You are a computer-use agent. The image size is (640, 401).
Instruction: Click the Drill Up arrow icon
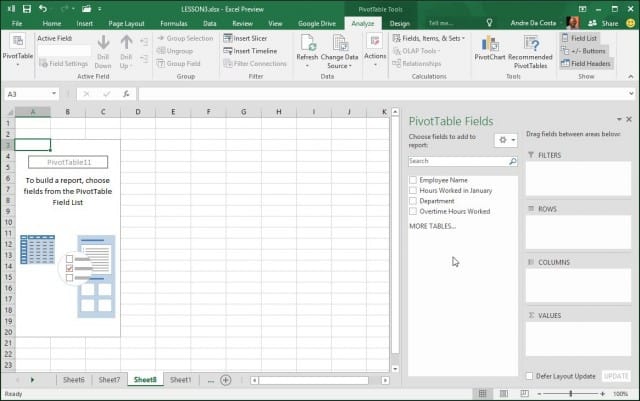[126, 42]
